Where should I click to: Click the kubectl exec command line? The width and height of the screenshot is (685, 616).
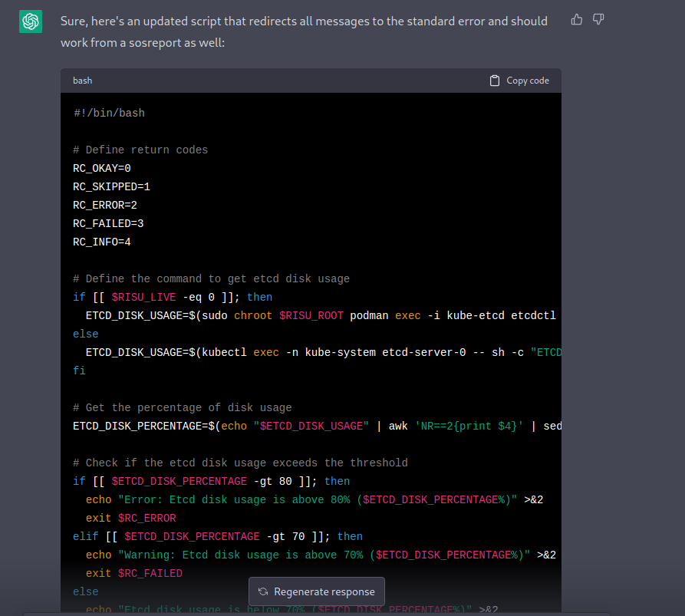(x=323, y=353)
